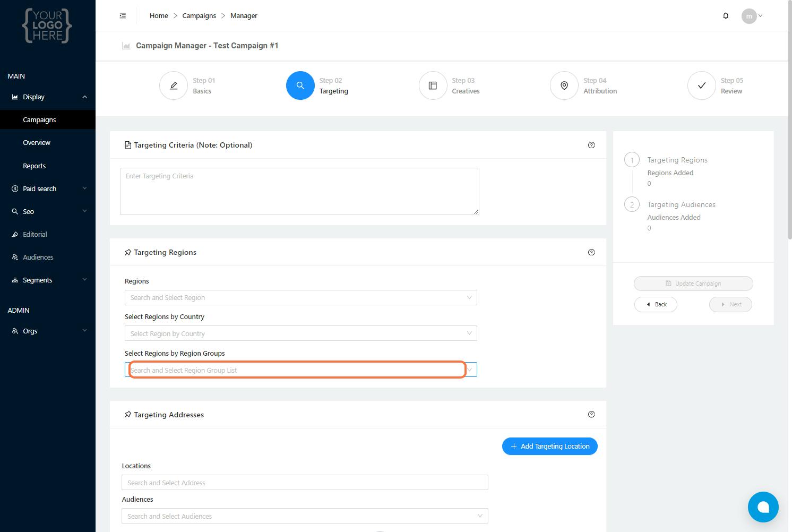Screen dimensions: 792x532
Task: Open the user avatar menu
Action: tap(752, 16)
